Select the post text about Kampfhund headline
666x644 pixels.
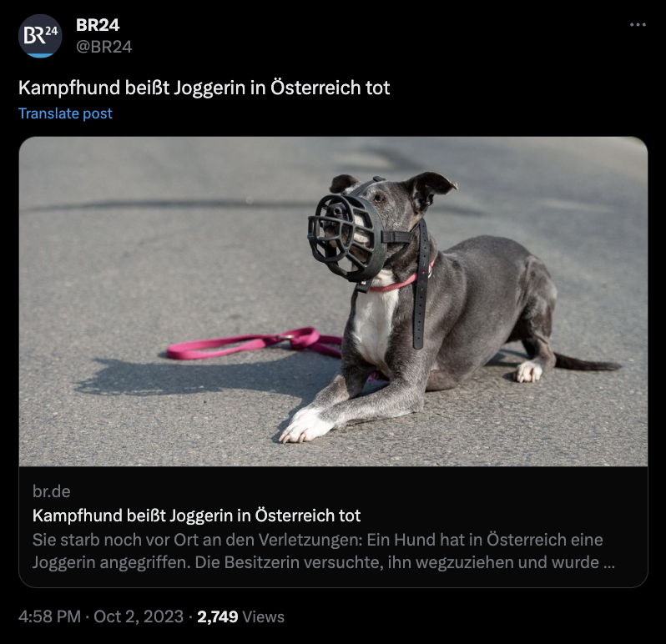(204, 88)
